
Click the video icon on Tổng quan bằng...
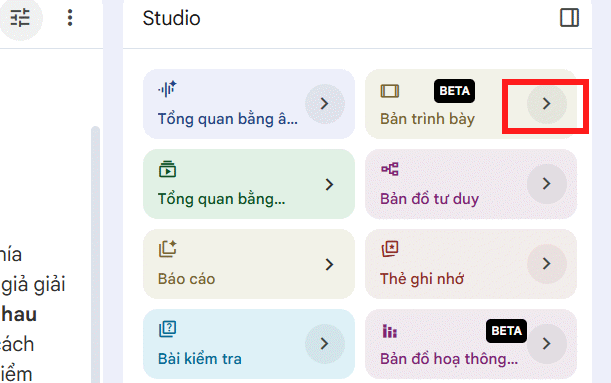tap(167, 169)
